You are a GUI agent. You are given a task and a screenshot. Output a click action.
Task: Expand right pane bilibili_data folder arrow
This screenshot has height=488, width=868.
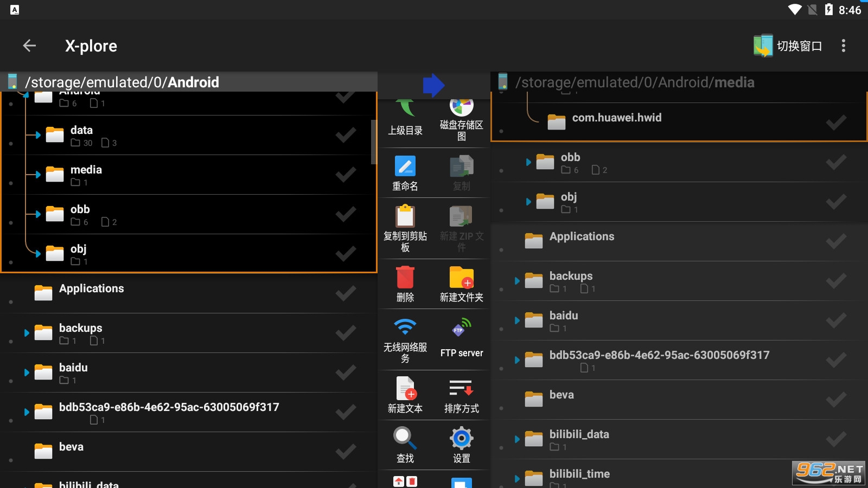pyautogui.click(x=517, y=439)
